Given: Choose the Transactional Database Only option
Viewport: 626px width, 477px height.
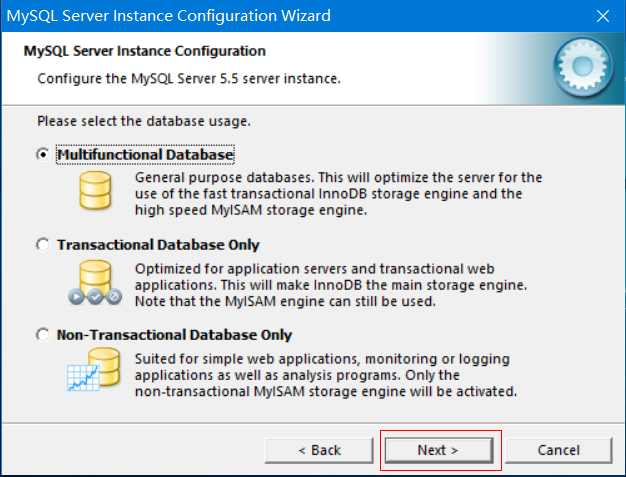Looking at the screenshot, I should (x=43, y=244).
